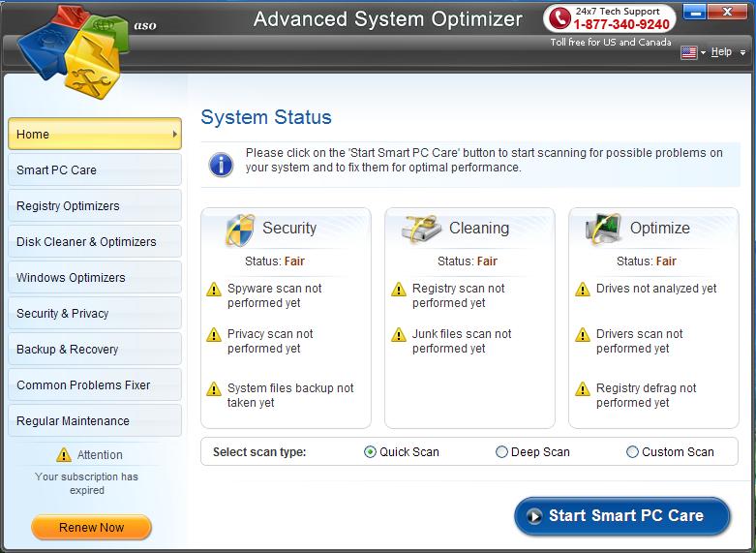This screenshot has height=553, width=756.
Task: Click 'Junk files scan not performed yet' text
Action: click(x=462, y=341)
